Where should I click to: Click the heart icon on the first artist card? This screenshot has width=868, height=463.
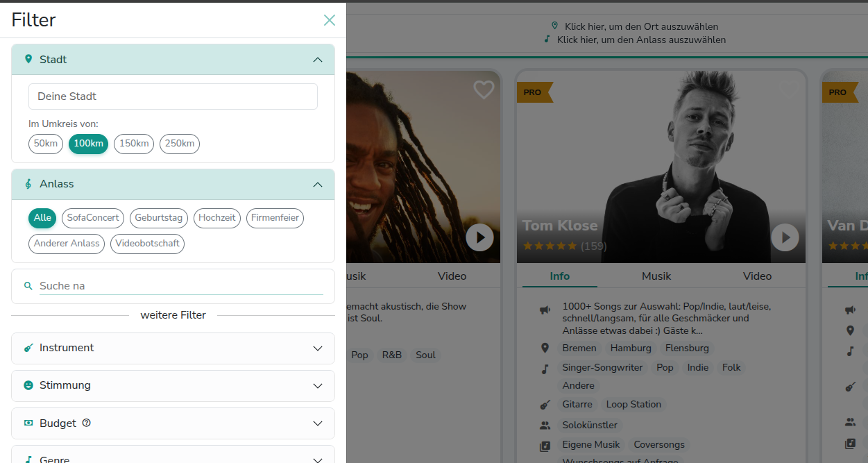484,90
